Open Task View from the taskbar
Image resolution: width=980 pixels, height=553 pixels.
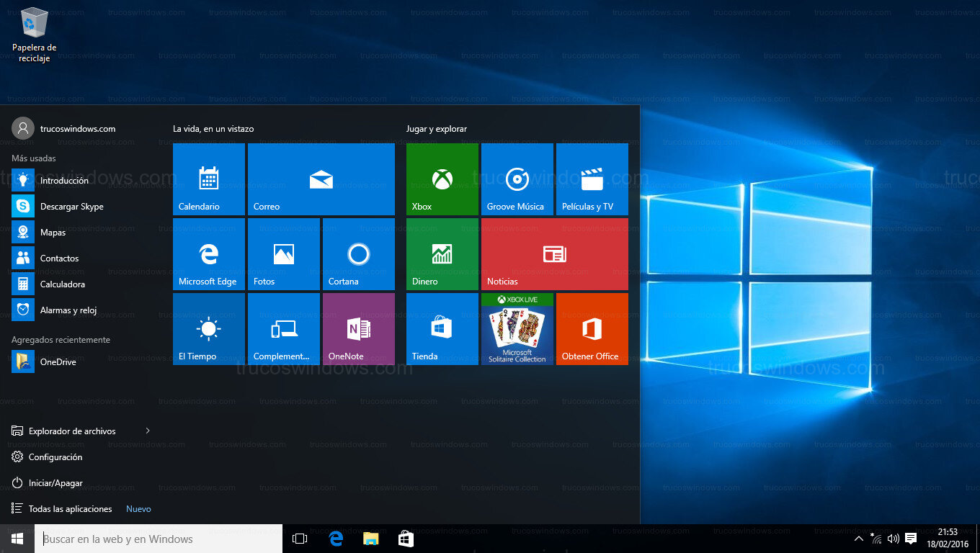click(299, 538)
